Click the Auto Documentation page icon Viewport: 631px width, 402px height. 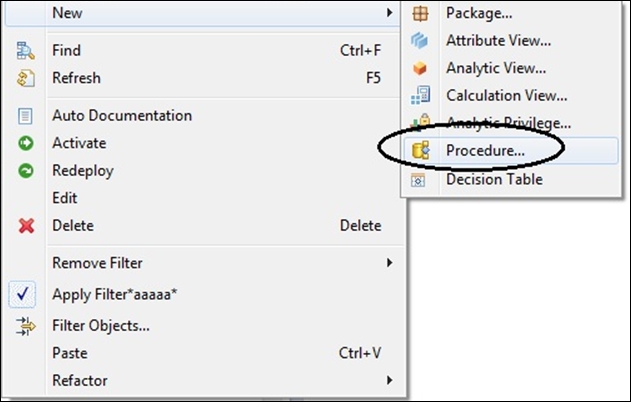pyautogui.click(x=25, y=116)
